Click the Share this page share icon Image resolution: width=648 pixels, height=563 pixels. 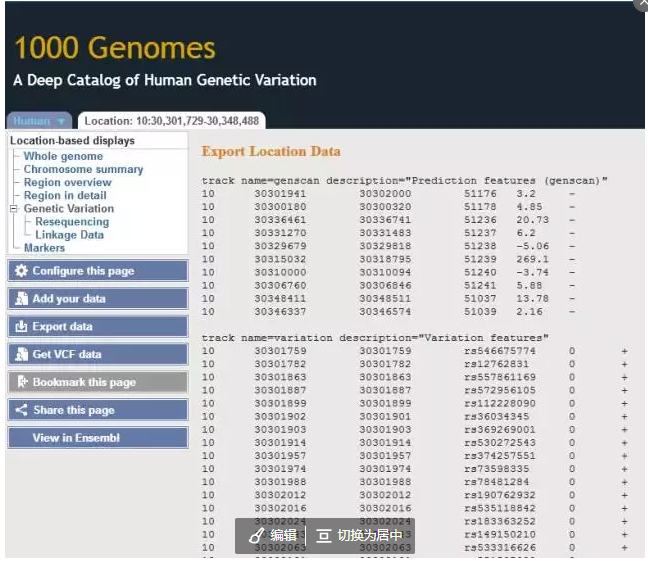click(x=21, y=410)
